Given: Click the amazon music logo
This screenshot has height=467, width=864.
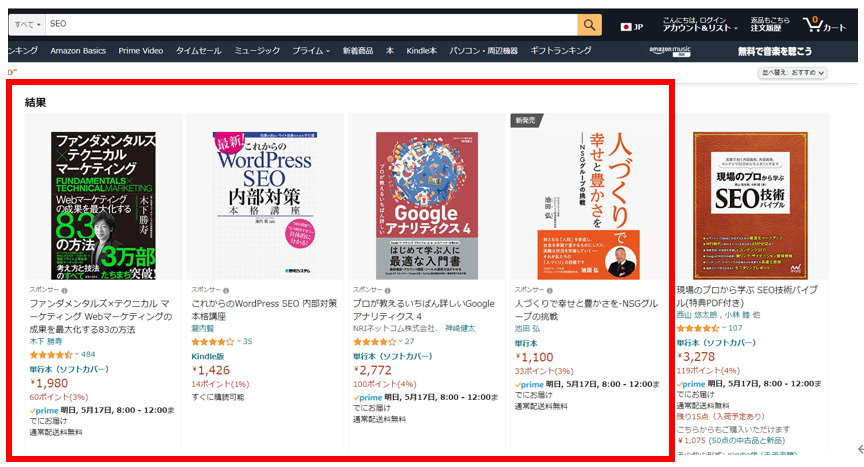Looking at the screenshot, I should (669, 51).
